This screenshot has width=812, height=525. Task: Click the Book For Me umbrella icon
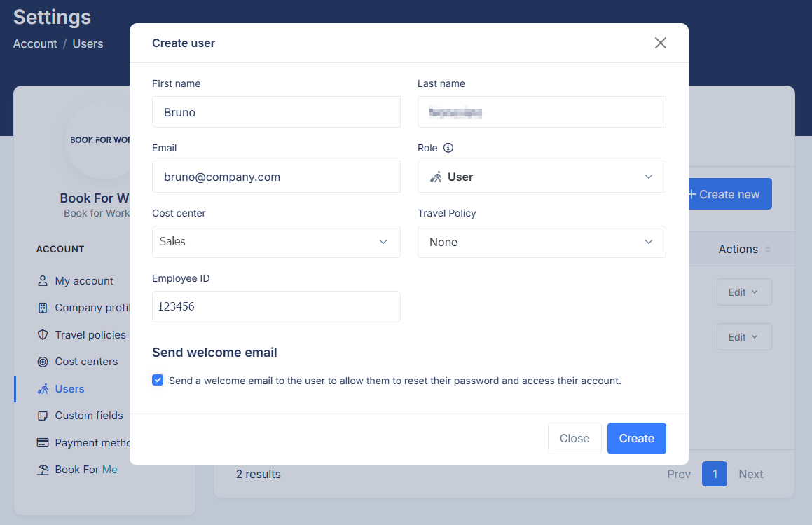[43, 470]
